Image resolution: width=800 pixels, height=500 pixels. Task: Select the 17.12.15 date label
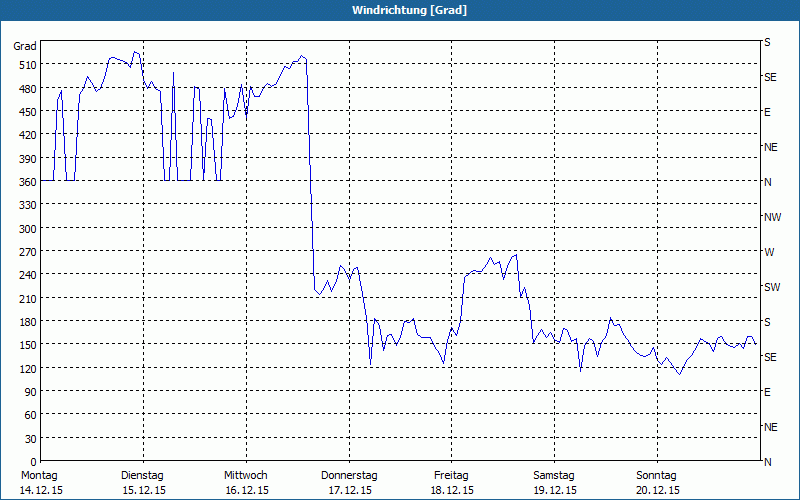pos(350,490)
